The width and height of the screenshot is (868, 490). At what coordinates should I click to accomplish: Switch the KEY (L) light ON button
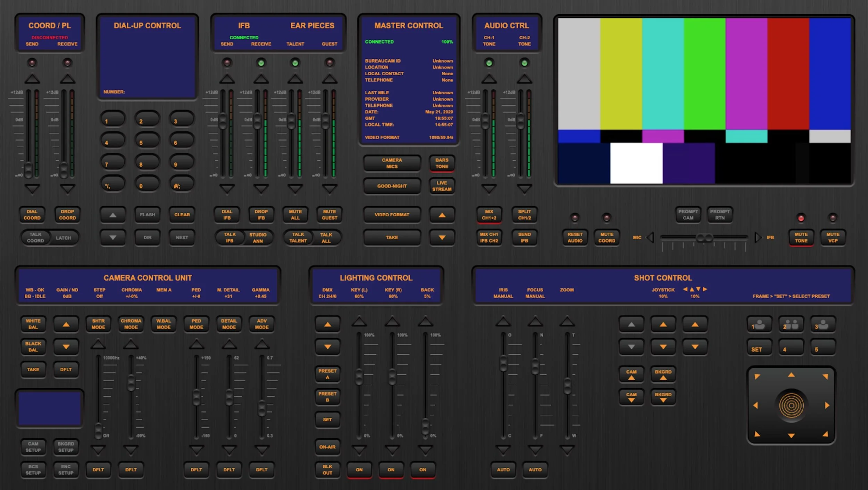tap(359, 470)
